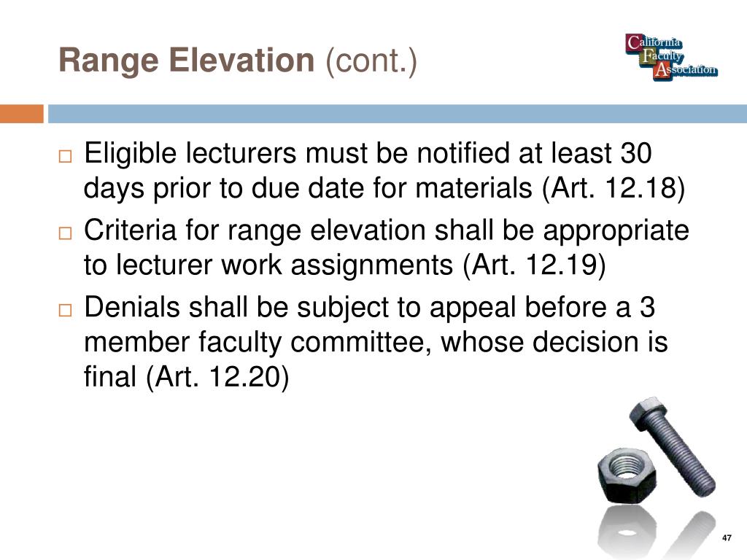Click the '(Art. 12.19)' reference
Screen dimensions: 747x560
(535, 265)
